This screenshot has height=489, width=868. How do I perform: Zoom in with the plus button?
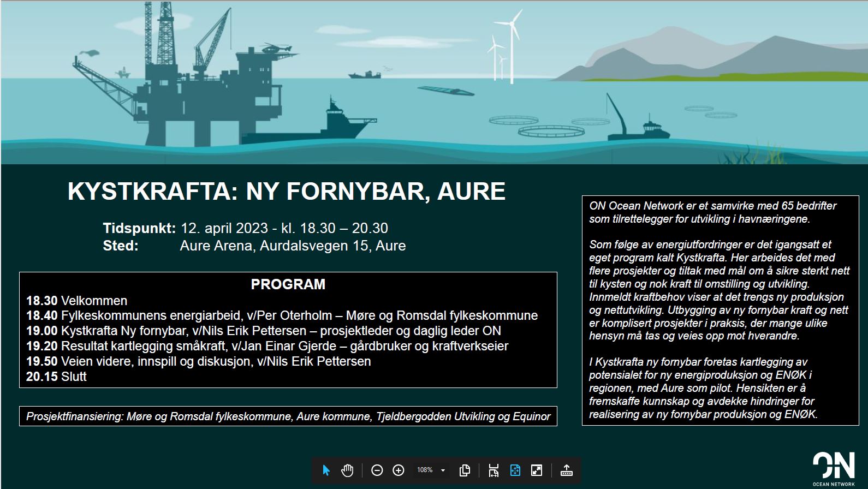pos(399,470)
